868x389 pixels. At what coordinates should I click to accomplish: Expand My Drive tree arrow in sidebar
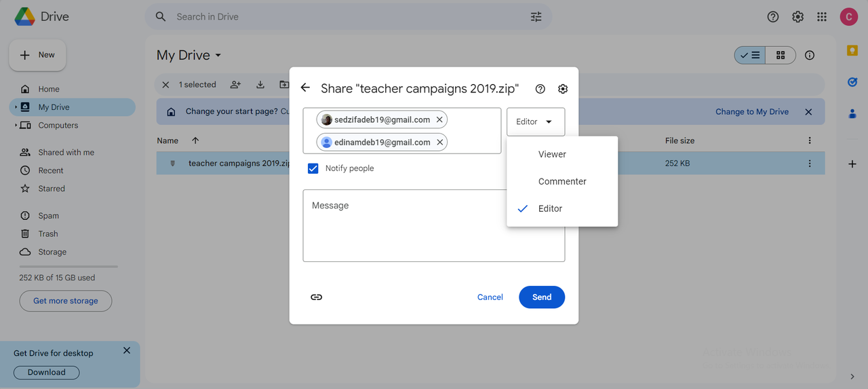16,107
